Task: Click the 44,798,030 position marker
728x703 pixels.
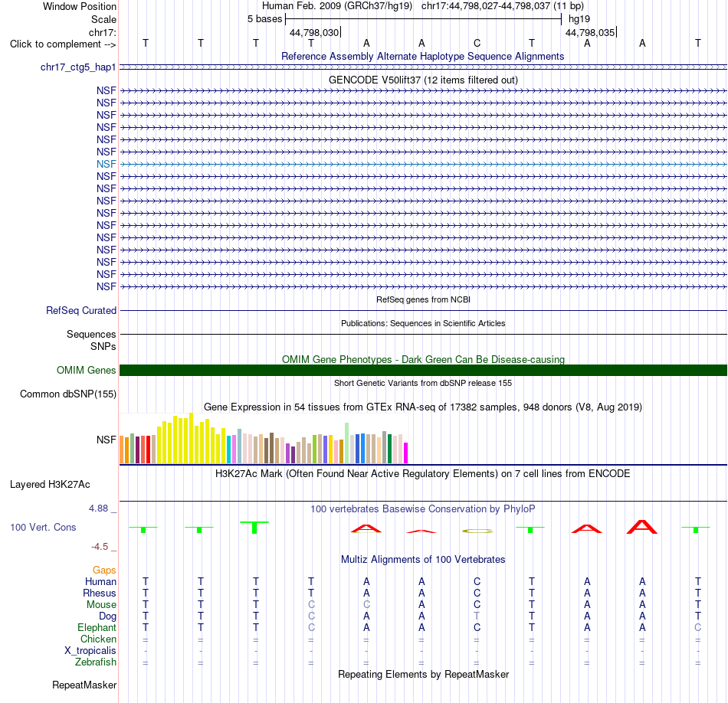Action: (x=314, y=32)
